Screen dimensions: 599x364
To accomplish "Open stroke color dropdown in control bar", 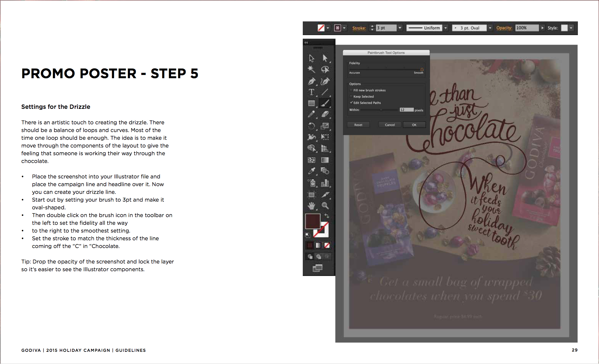I will coord(344,28).
